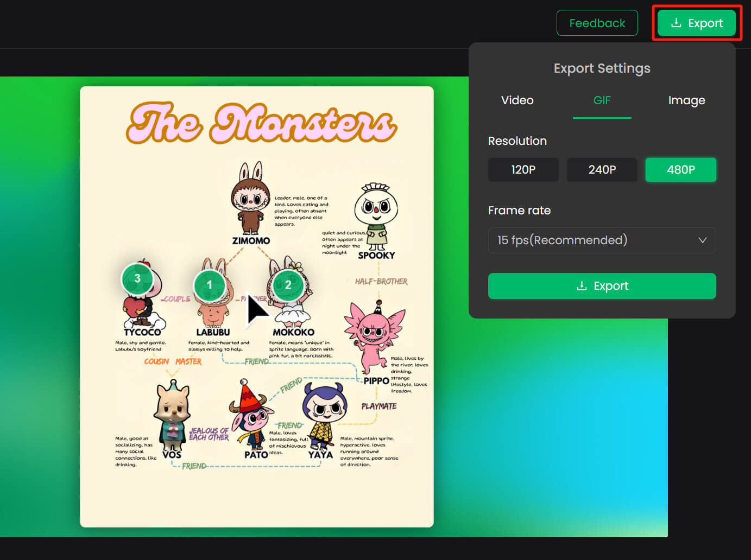Click The Monsters poster title

[x=262, y=124]
